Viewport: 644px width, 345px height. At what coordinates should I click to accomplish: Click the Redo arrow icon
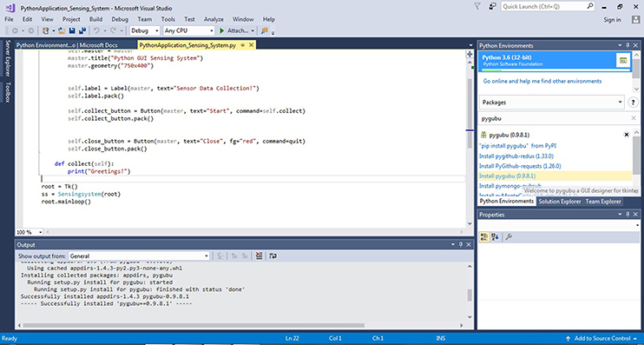114,30
